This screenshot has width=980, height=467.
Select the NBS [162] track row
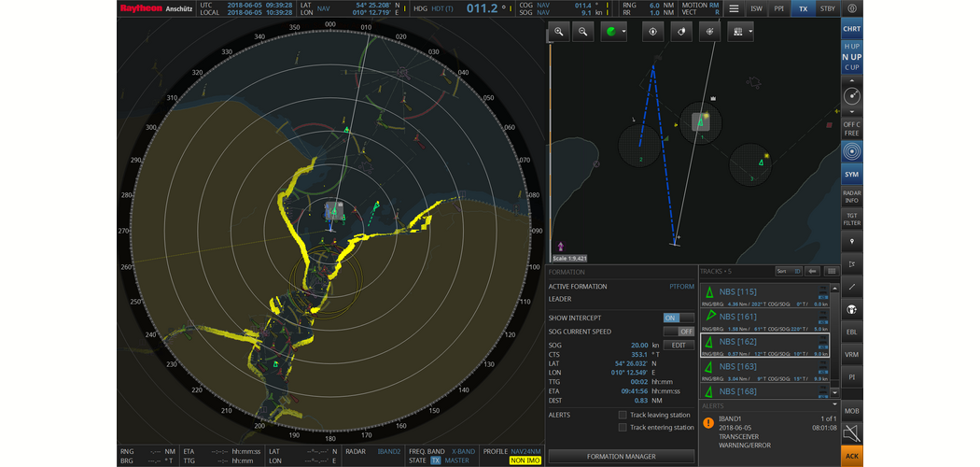[x=765, y=346]
